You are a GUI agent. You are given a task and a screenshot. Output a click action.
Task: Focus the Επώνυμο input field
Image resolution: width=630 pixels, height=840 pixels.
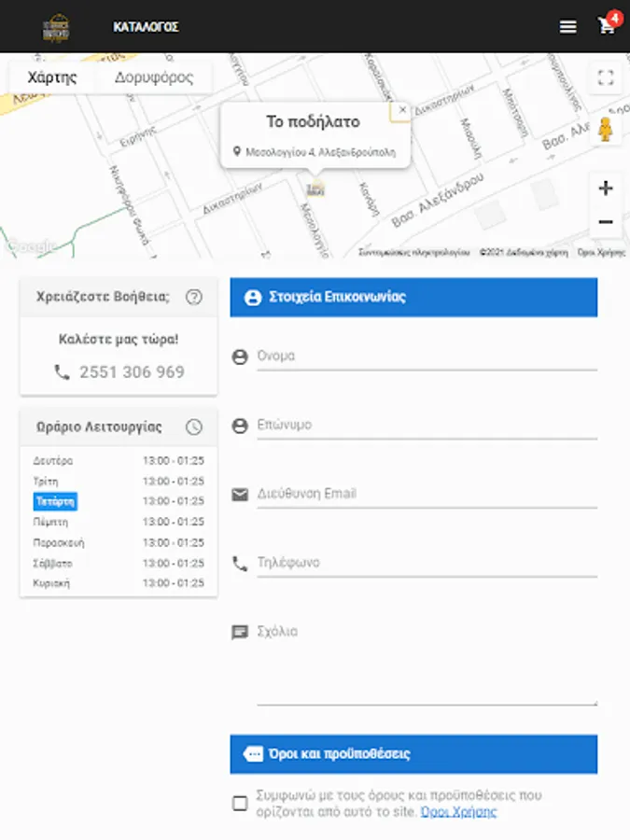pyautogui.click(x=427, y=425)
